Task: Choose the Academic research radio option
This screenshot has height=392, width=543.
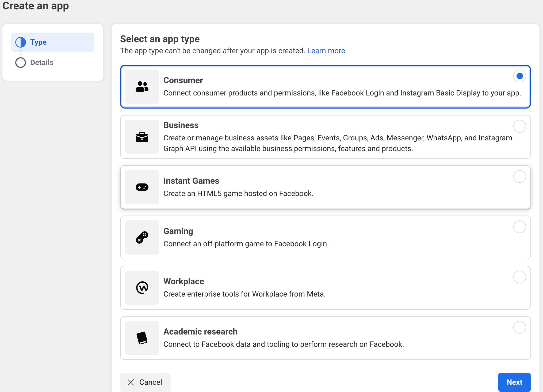Action: 519,327
